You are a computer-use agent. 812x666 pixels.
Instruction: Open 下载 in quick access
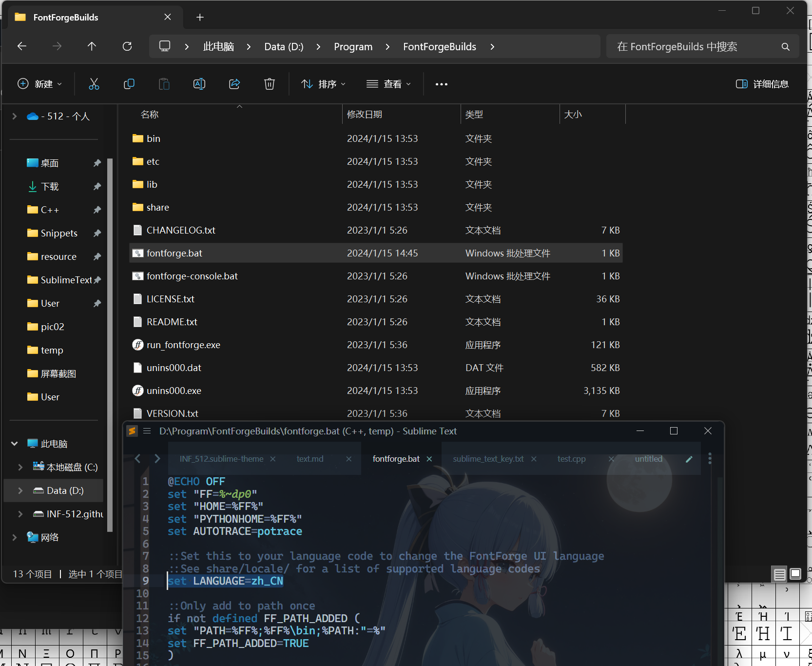coord(50,186)
